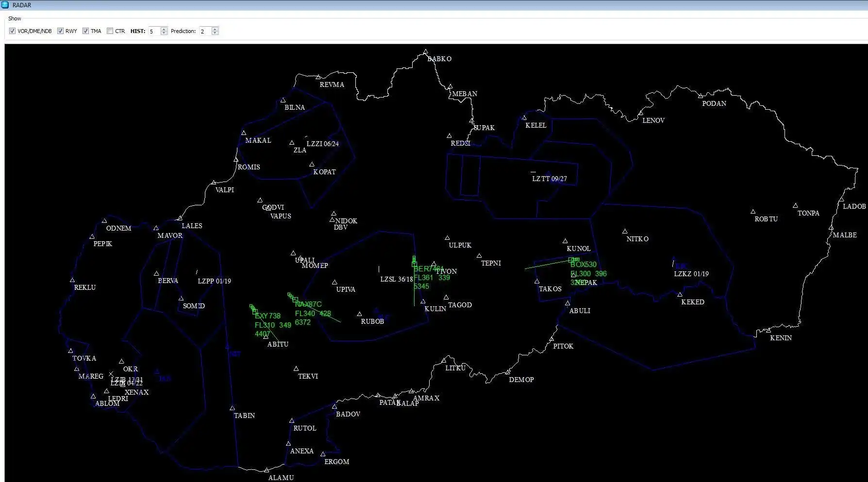Viewport: 868px width, 482px height.
Task: Select the ULPUK waypoint triangle
Action: coord(447,238)
